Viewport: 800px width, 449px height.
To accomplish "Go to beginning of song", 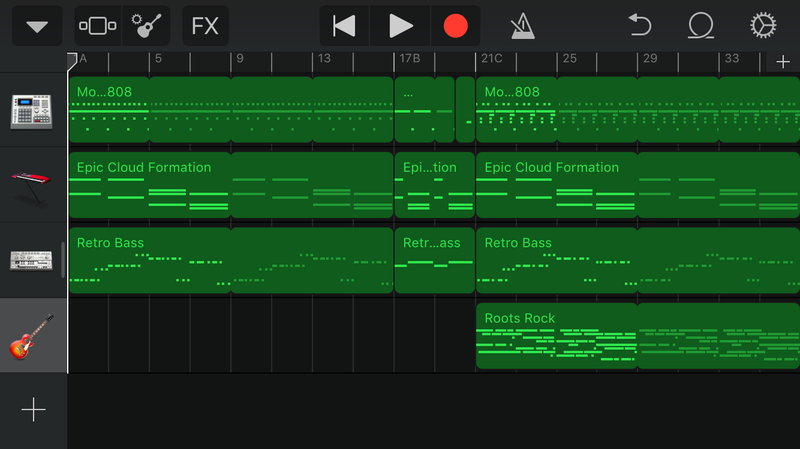I will 344,26.
